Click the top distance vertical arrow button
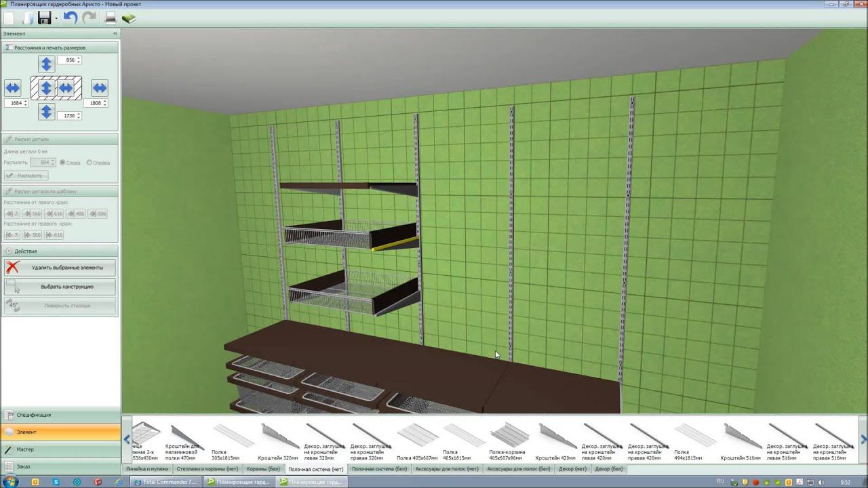 (46, 64)
